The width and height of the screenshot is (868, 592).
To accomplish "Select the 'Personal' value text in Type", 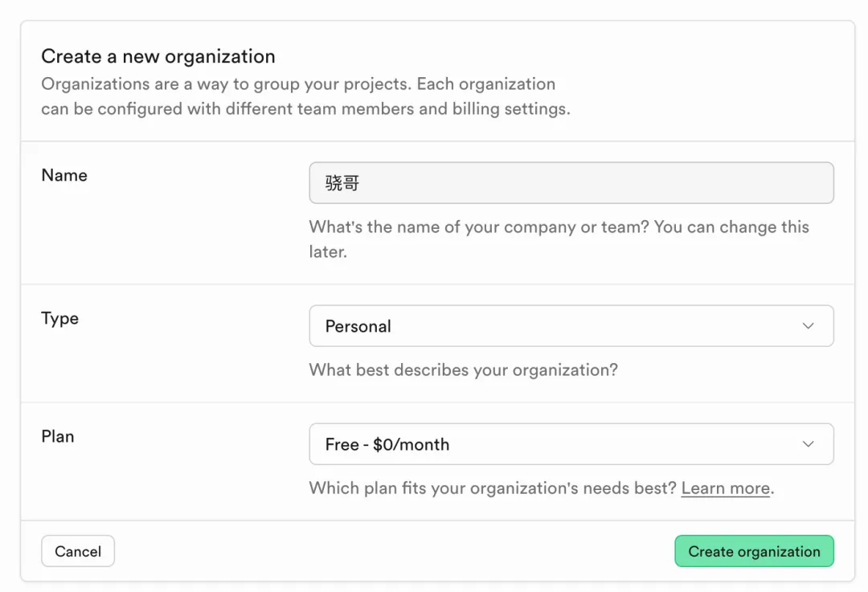I will point(358,326).
